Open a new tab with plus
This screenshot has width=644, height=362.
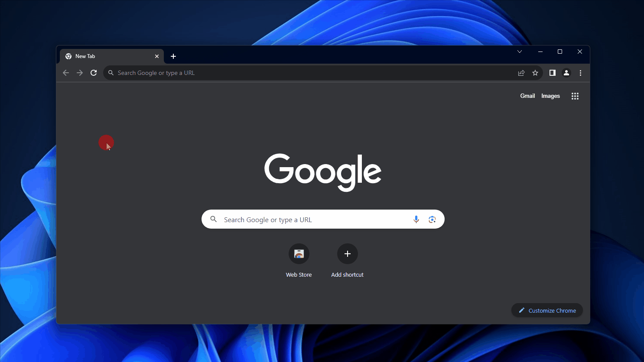coord(173,56)
